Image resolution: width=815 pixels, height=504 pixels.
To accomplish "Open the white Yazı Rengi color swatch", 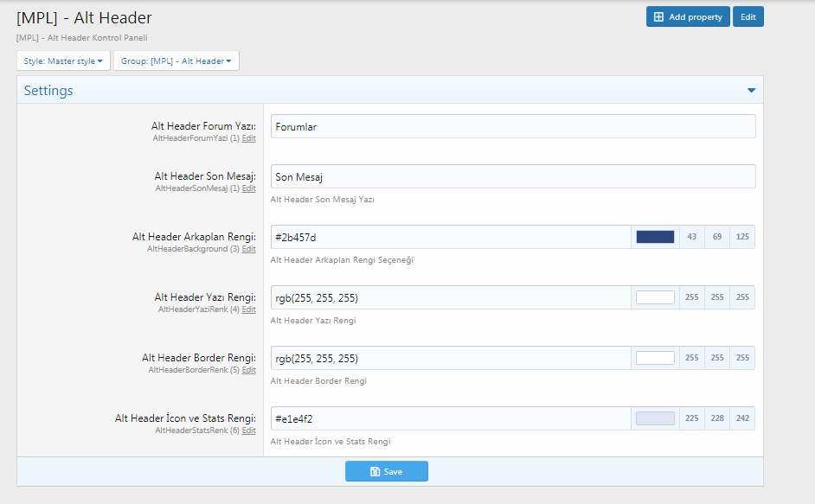I will tap(655, 297).
